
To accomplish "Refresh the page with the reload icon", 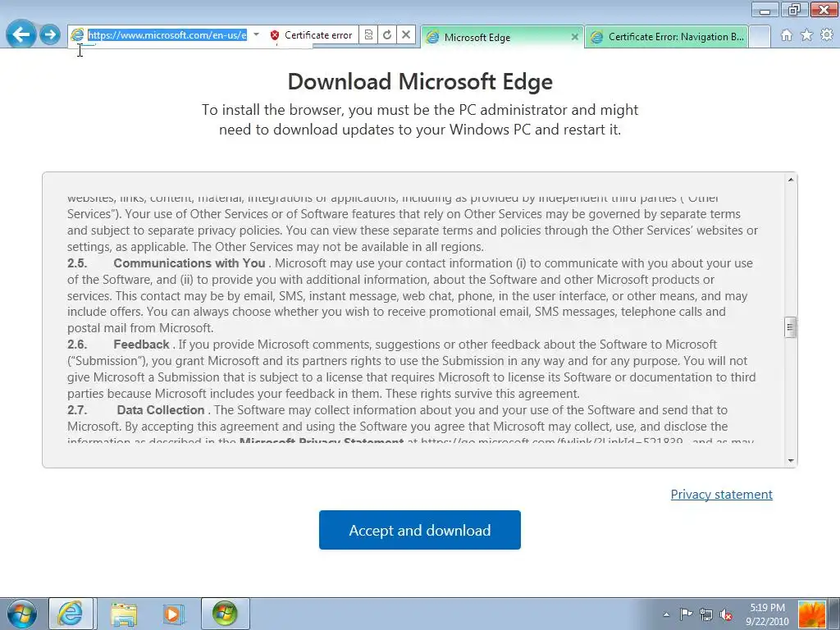I will tap(387, 34).
